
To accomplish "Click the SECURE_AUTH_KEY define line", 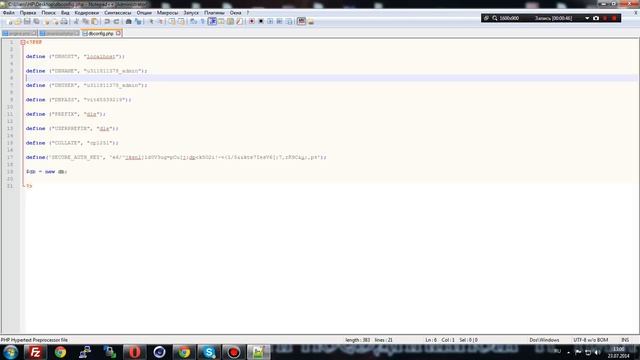I will coord(176,157).
